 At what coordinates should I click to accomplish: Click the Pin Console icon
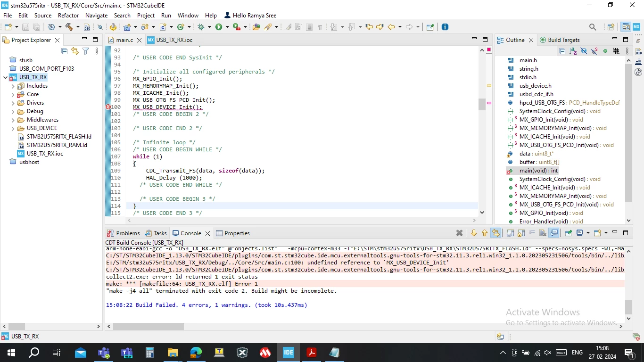click(569, 233)
